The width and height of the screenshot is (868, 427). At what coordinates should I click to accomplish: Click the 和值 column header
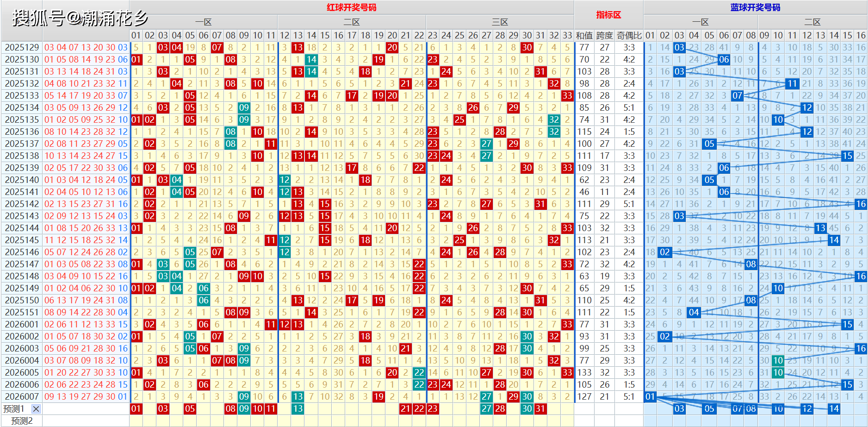point(584,35)
